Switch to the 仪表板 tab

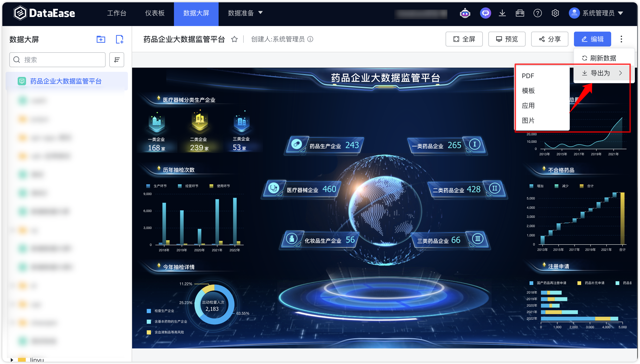point(155,13)
